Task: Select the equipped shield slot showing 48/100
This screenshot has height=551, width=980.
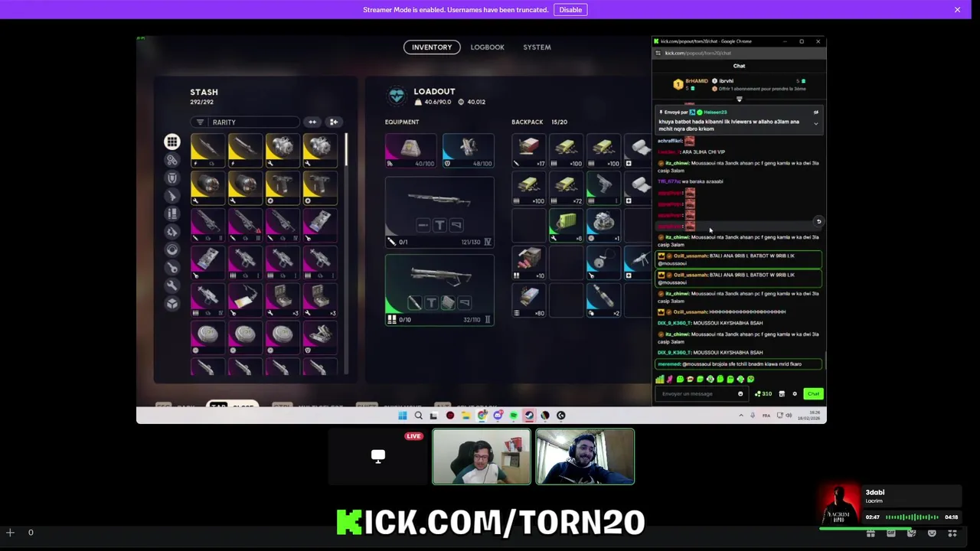Action: 468,151
